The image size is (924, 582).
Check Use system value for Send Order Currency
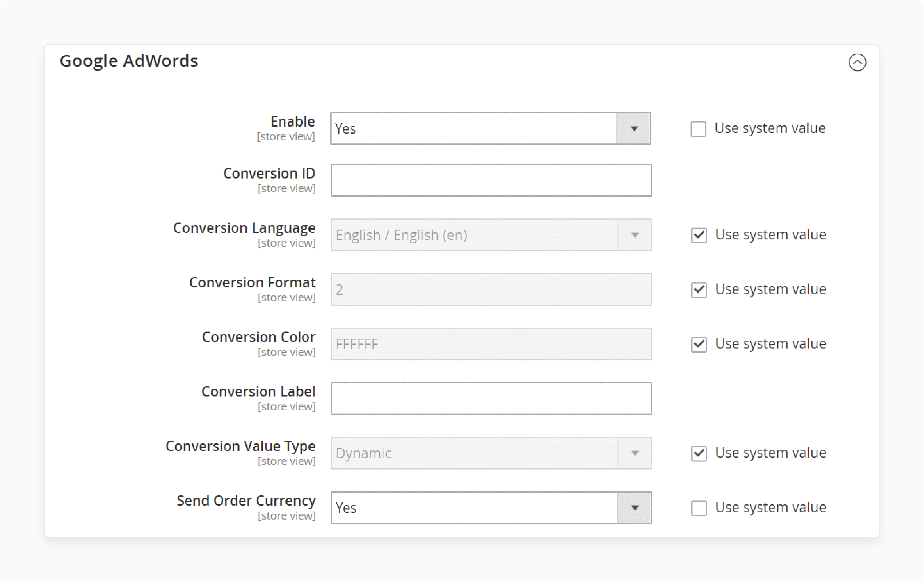coord(699,508)
